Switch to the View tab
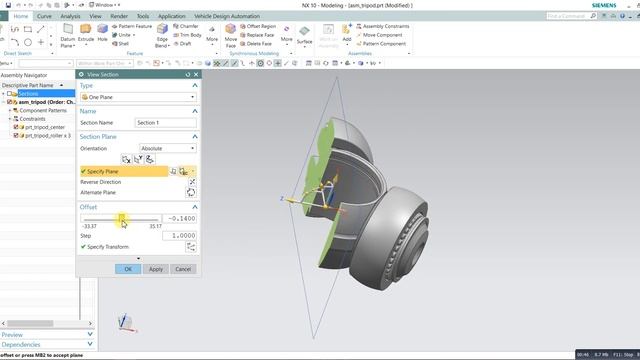640x360 pixels. click(96, 16)
